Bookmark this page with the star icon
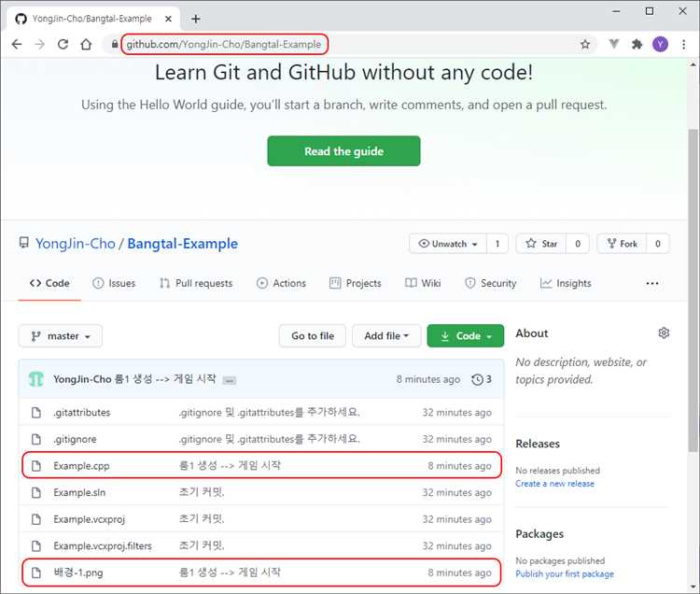This screenshot has height=594, width=700. (x=585, y=44)
